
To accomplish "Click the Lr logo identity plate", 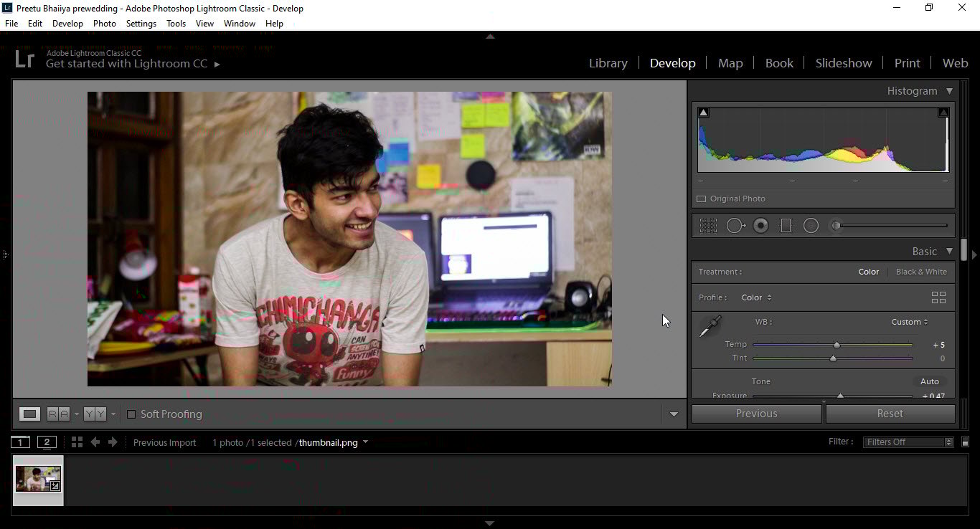I will click(x=24, y=59).
